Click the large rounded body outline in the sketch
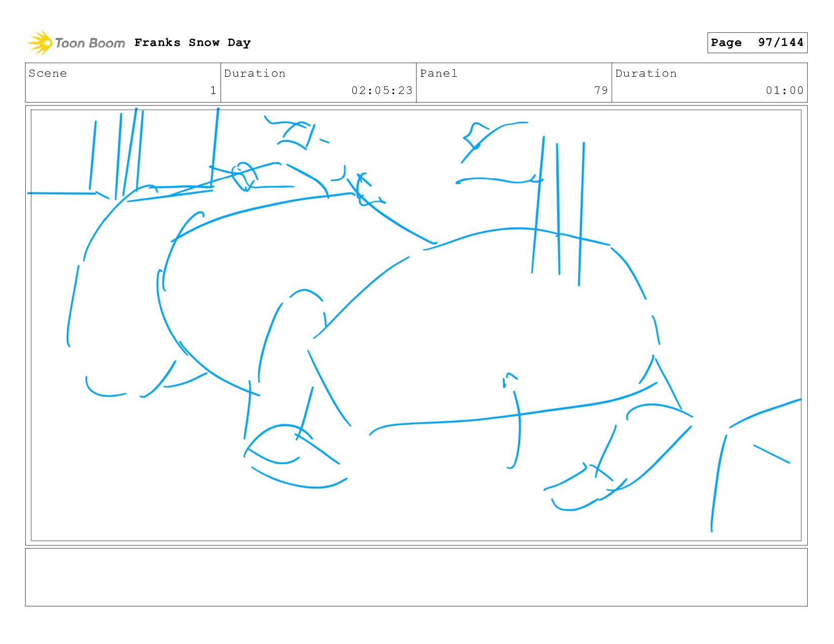 (x=485, y=328)
